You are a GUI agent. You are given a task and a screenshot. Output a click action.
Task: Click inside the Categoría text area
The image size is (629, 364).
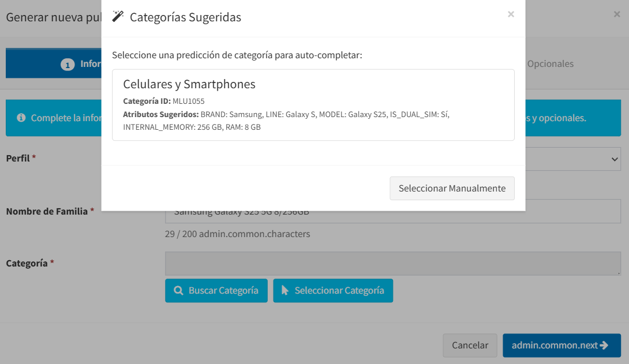392,263
